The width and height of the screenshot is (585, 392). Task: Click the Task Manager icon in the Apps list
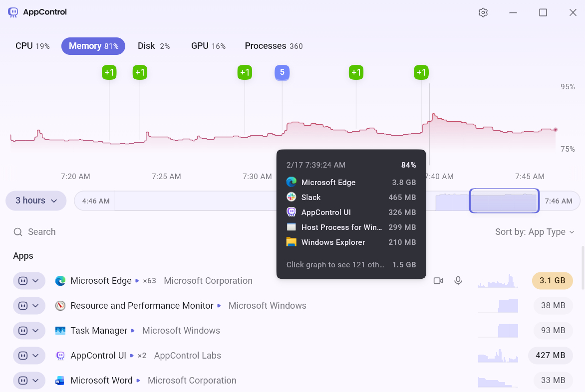tap(60, 330)
